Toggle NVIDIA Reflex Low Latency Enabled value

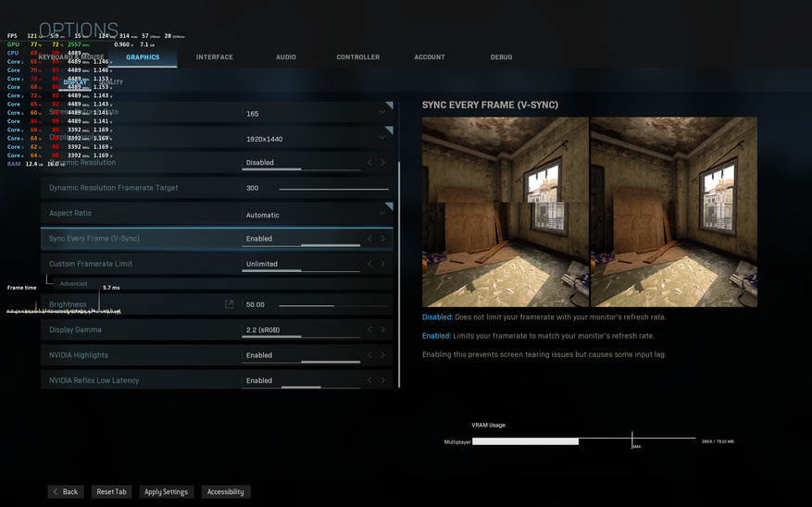tap(259, 380)
